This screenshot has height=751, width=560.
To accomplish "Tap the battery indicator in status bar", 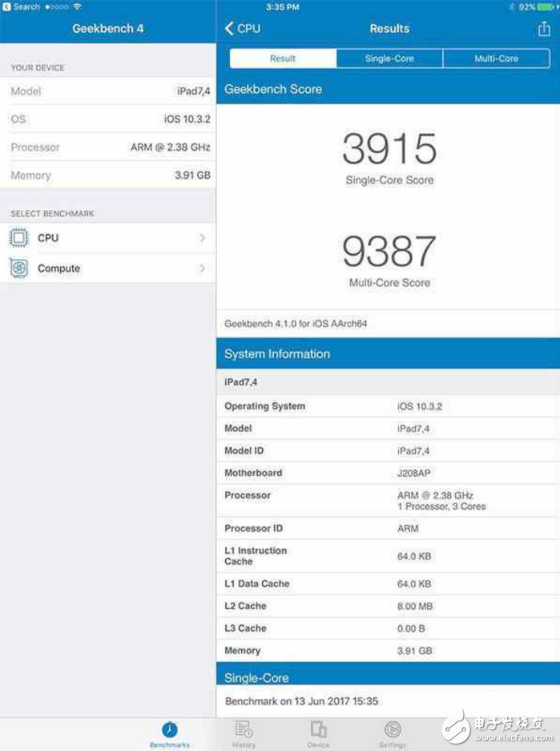I will click(x=545, y=6).
